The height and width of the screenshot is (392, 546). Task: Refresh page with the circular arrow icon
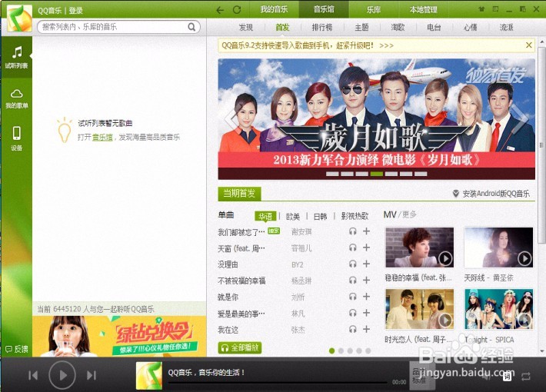coord(237,10)
